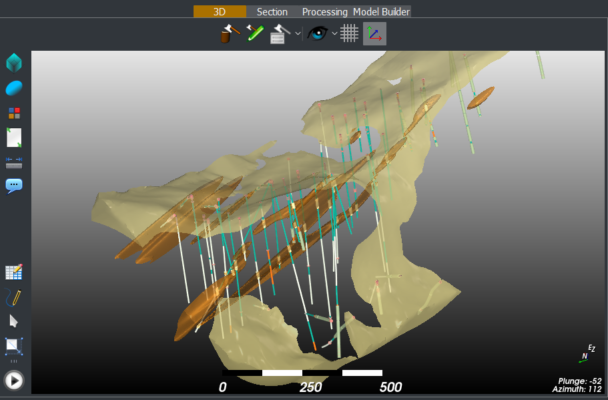Screen dimensions: 608x400
Task: Open the Model Builder tab
Action: (381, 12)
